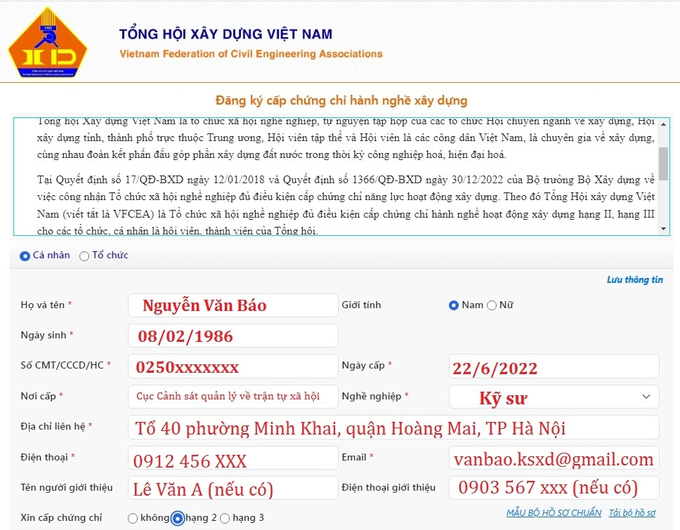Click the Ngày cấp date field
The image size is (680, 530).
tap(554, 366)
